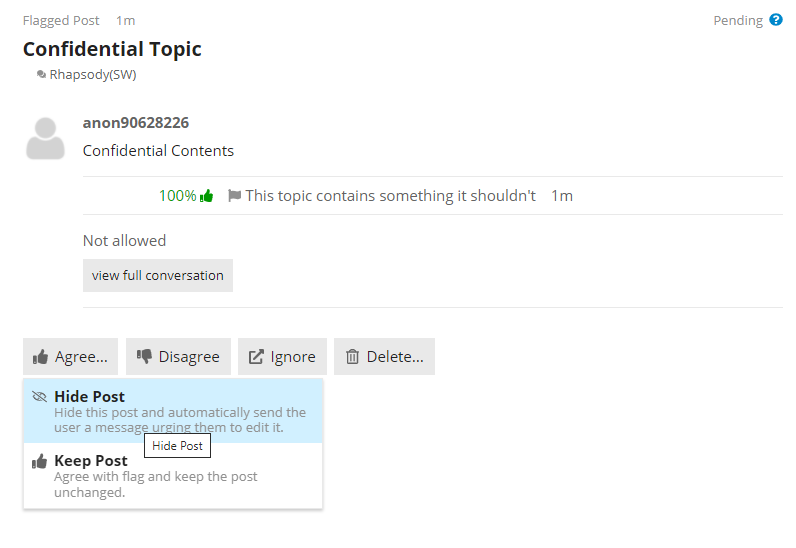The height and width of the screenshot is (548, 796).
Task: Click the hidden-eye icon on Hide Post
Action: [40, 396]
